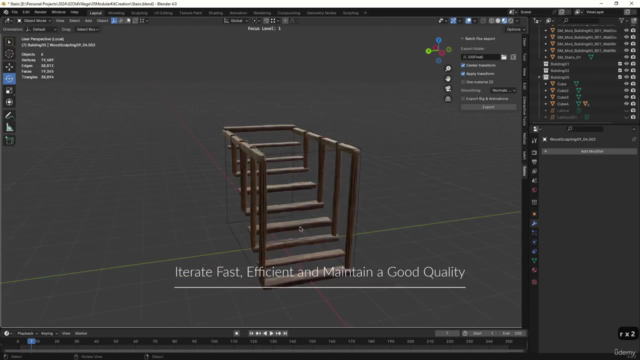The width and height of the screenshot is (640, 360).
Task: Open the World properties tab icon
Action: click(534, 190)
